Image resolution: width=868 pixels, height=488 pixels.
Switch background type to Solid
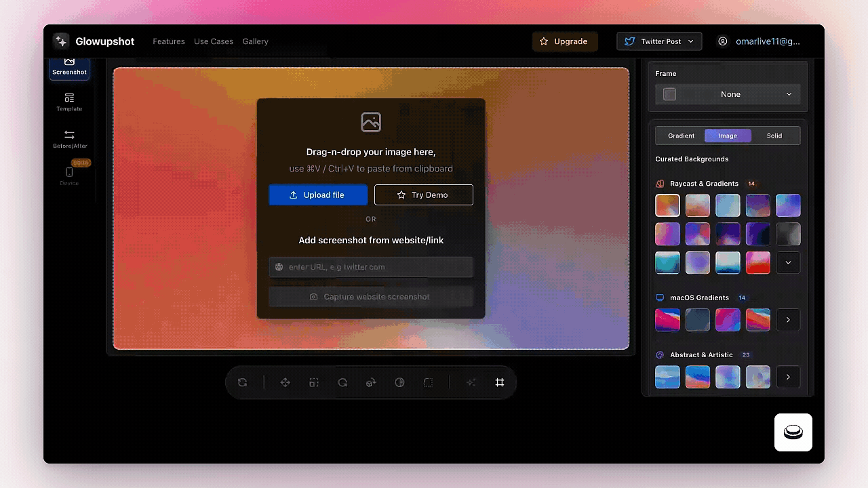[x=774, y=136]
